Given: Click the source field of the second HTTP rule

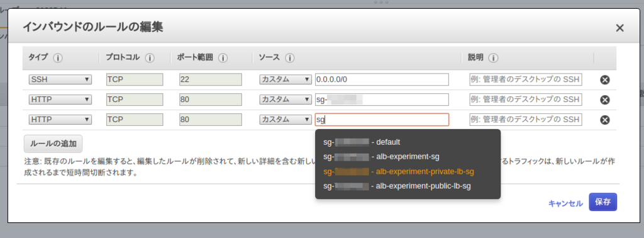Looking at the screenshot, I should (382, 99).
